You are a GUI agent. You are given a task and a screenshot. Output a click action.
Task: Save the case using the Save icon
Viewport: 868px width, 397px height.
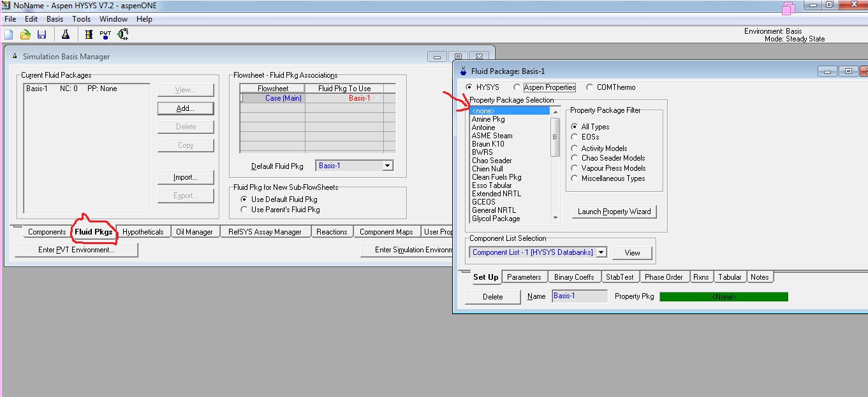[41, 34]
